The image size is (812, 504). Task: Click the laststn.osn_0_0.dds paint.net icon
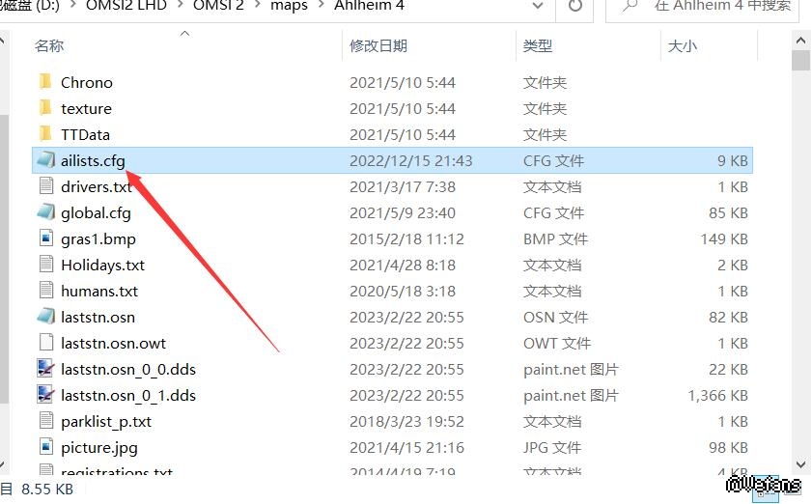(x=45, y=369)
